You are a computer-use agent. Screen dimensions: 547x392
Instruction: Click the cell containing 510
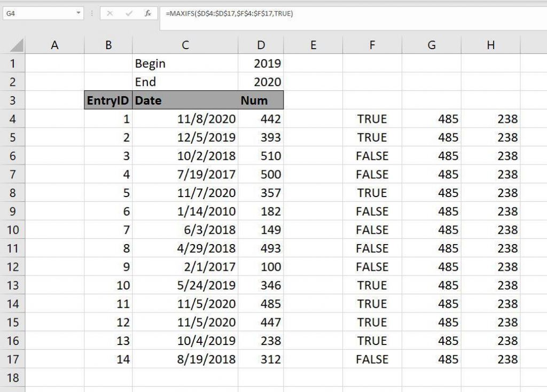261,156
